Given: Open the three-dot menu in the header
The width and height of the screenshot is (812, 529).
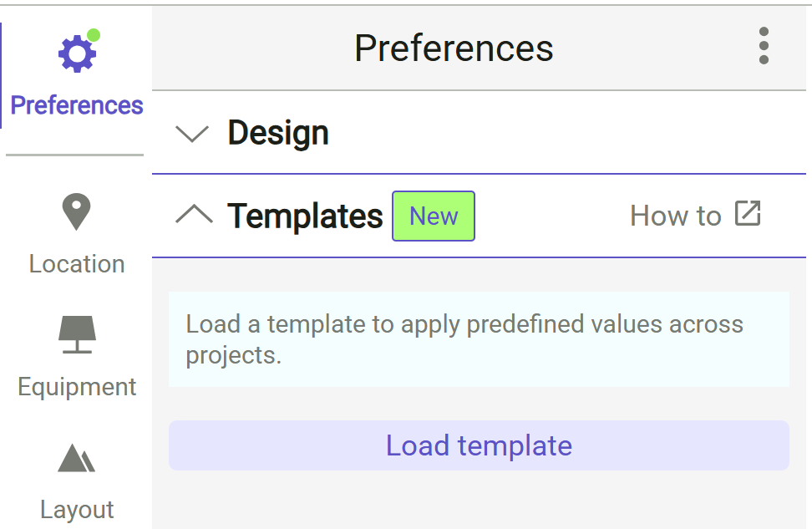Looking at the screenshot, I should [764, 48].
